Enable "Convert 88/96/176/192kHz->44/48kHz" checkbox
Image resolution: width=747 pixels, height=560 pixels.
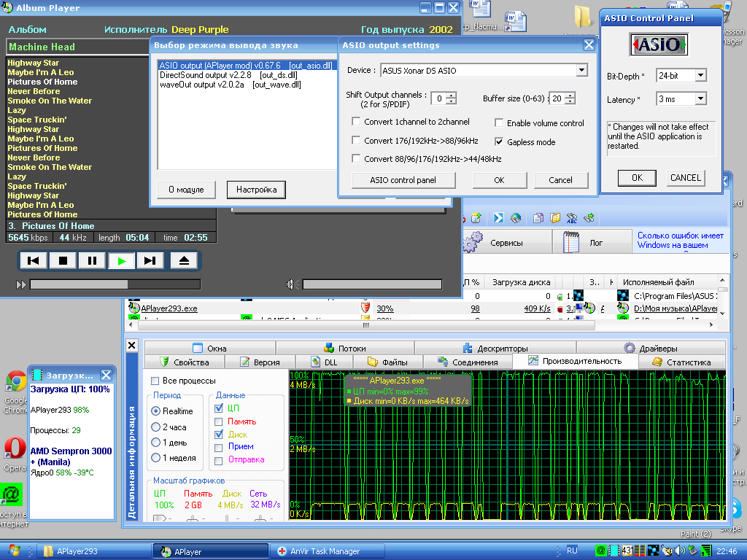pos(356,158)
